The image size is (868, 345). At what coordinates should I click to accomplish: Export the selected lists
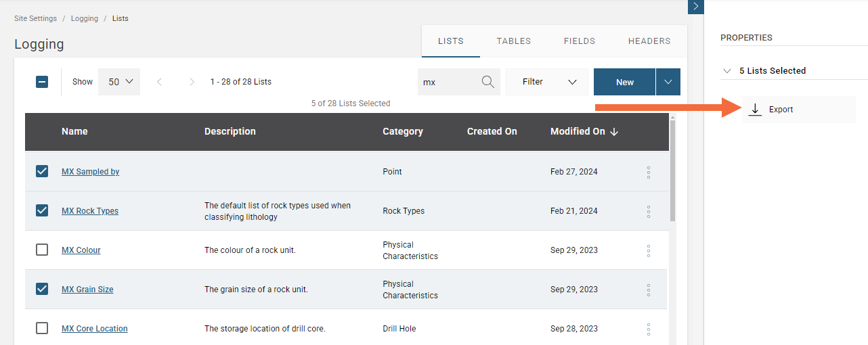click(x=780, y=110)
